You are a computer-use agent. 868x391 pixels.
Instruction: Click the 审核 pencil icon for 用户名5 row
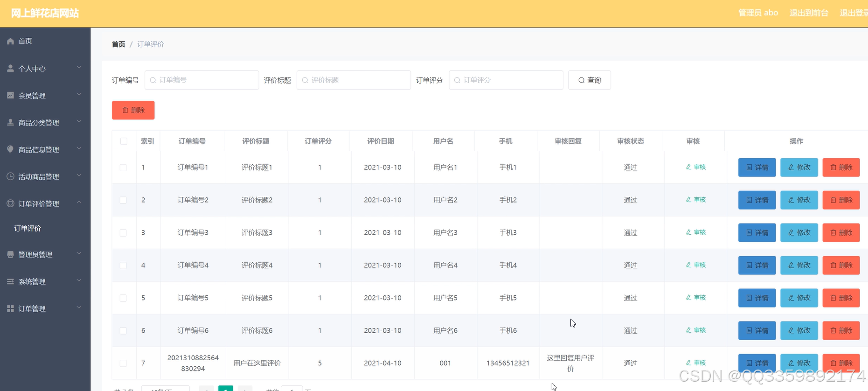click(688, 298)
